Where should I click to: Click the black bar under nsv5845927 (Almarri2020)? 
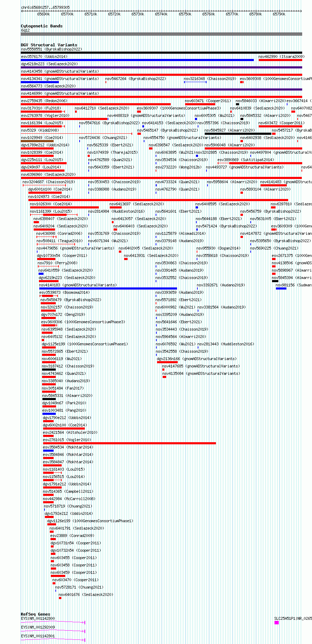click(x=238, y=134)
